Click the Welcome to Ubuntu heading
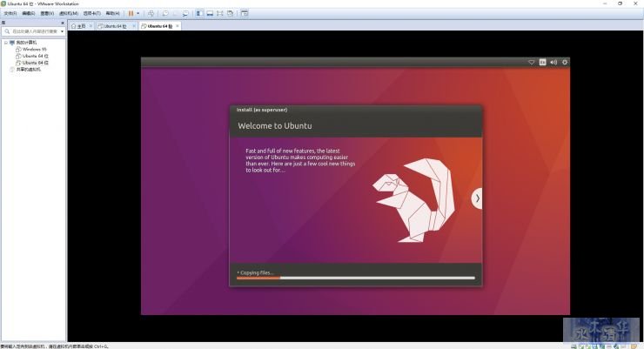644x349 pixels. tap(275, 125)
